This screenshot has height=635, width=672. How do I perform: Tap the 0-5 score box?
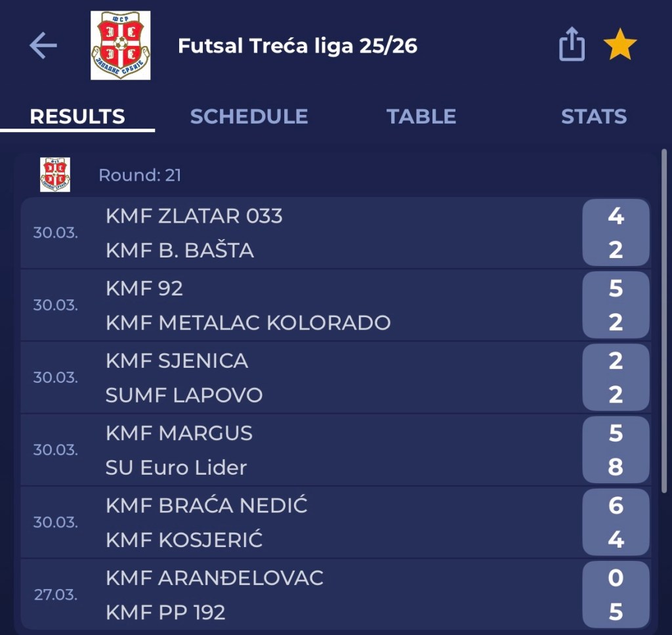(x=615, y=595)
